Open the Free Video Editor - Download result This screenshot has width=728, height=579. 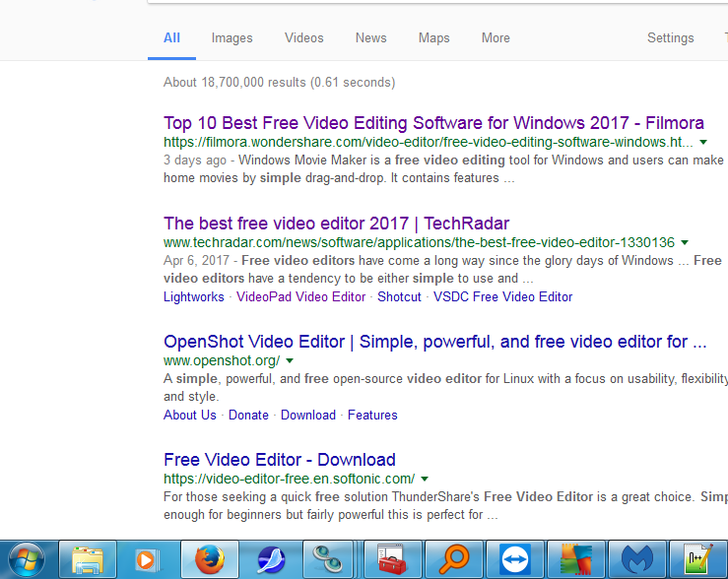pyautogui.click(x=280, y=460)
